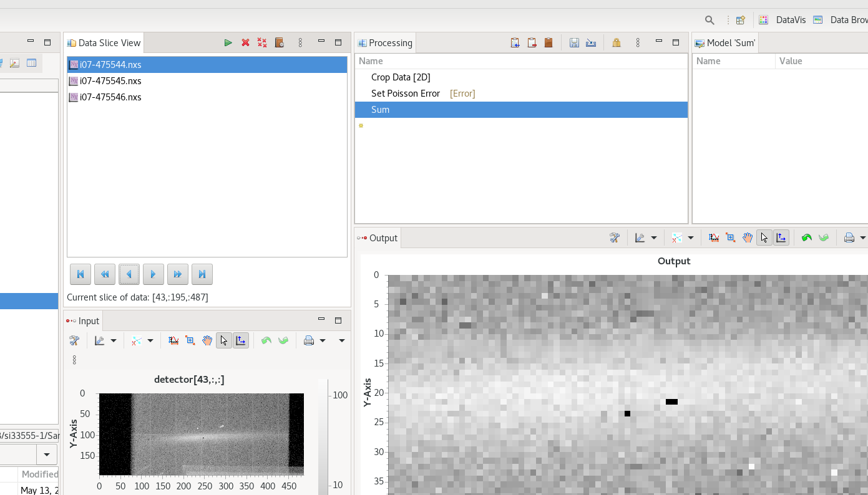Expand Input annotation tool dropdown arrow
The image size is (868, 495).
(150, 340)
